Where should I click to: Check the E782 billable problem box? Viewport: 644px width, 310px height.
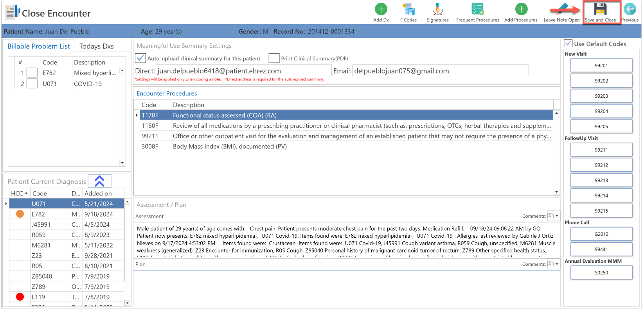32,73
